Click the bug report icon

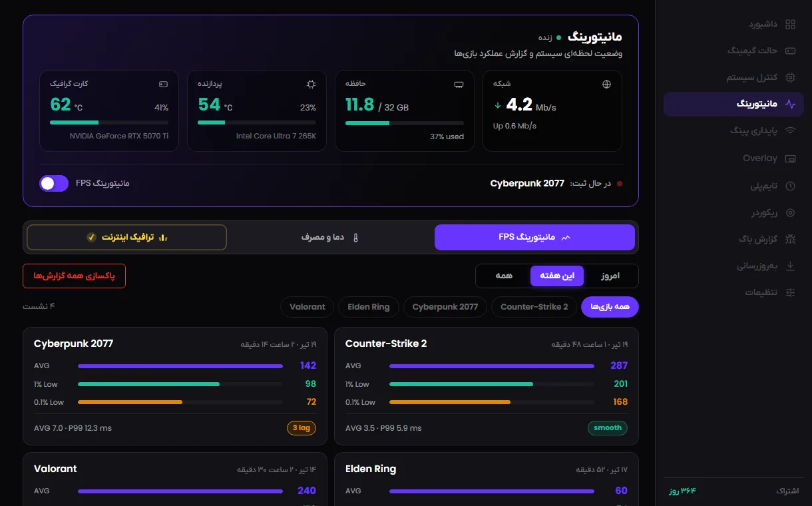(x=791, y=238)
